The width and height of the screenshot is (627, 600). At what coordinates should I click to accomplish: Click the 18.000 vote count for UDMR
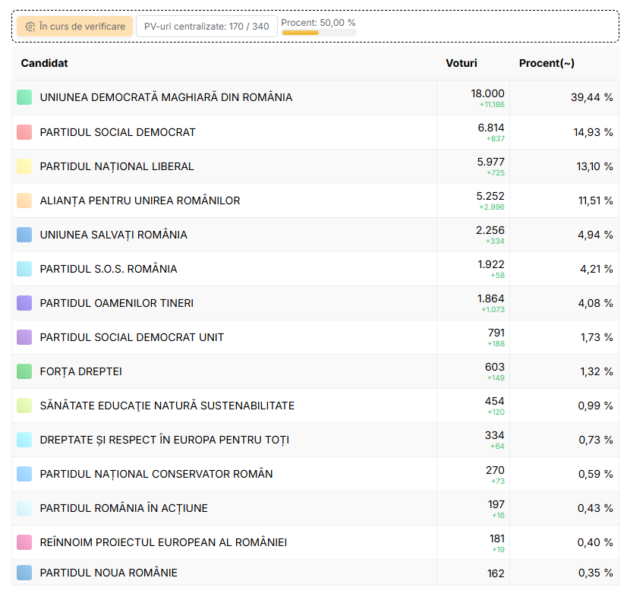coord(487,93)
